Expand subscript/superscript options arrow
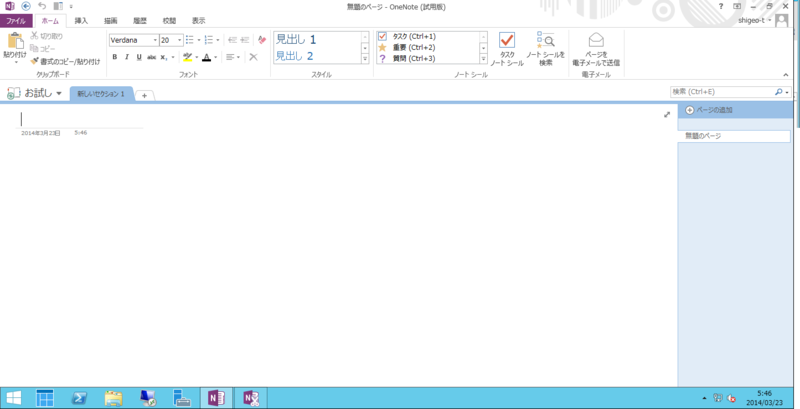This screenshot has height=409, width=800. point(173,57)
